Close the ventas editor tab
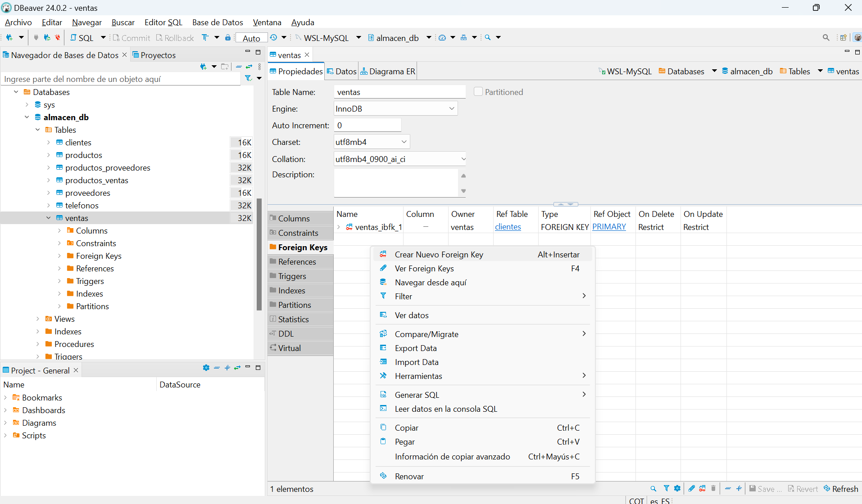The width and height of the screenshot is (862, 504). tap(307, 54)
